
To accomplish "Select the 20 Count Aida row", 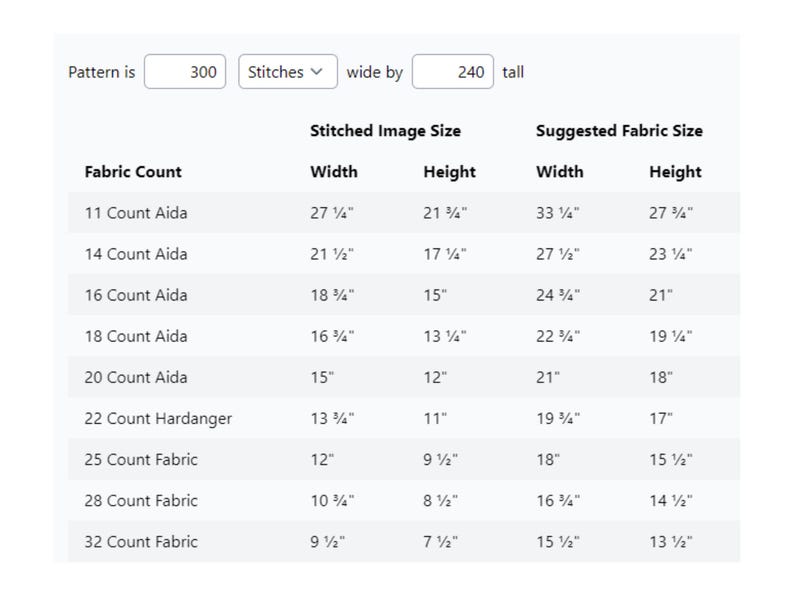I will [x=404, y=377].
